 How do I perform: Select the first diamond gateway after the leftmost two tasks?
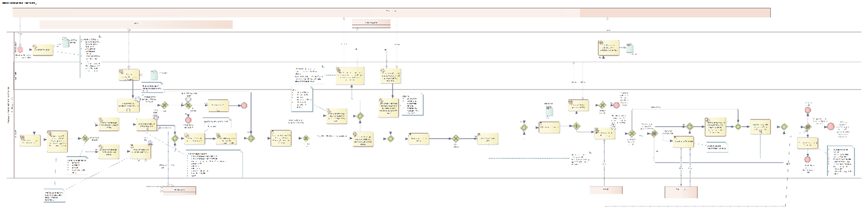click(x=85, y=139)
